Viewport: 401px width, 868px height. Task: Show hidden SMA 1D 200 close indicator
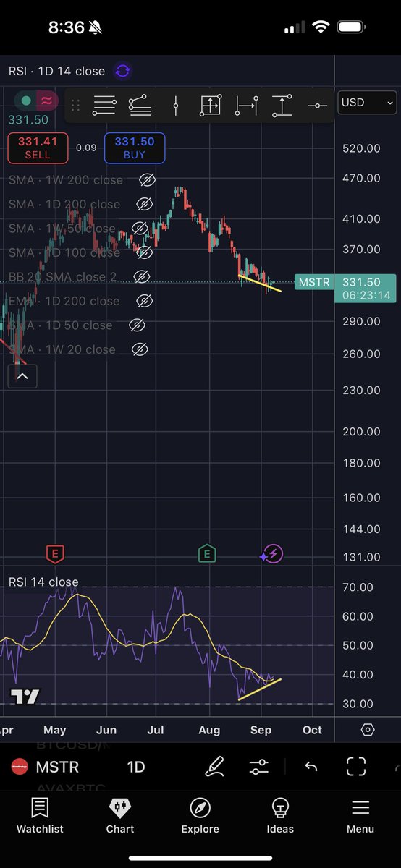tap(144, 204)
